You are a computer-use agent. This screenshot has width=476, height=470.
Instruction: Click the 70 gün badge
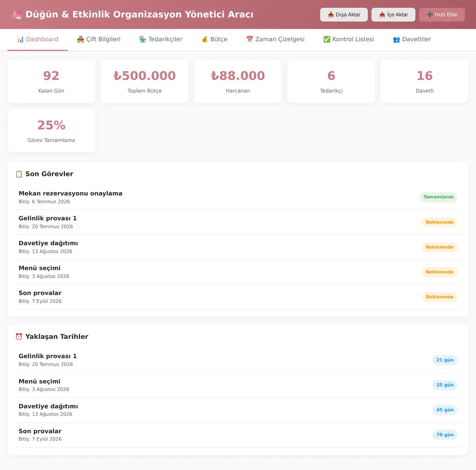(445, 435)
